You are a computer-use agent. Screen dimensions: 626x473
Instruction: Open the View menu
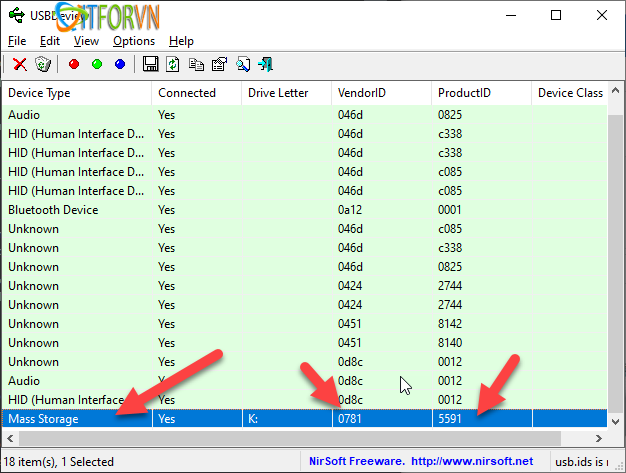[x=86, y=41]
